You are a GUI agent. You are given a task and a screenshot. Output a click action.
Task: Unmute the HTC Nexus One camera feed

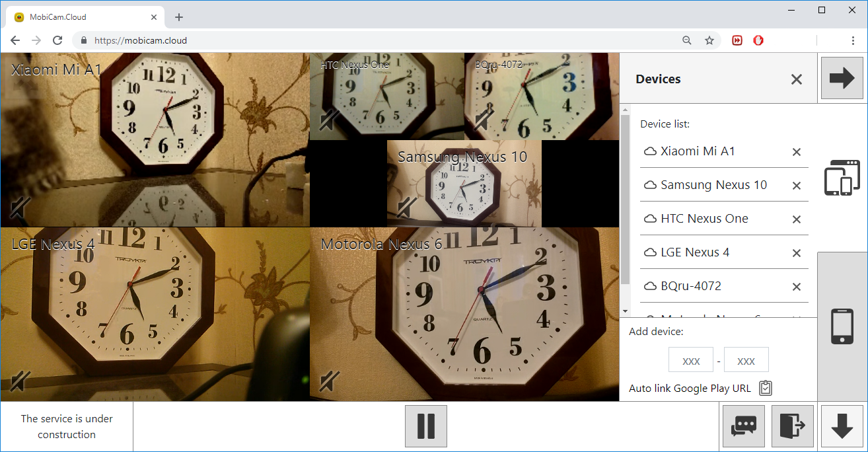(330, 120)
